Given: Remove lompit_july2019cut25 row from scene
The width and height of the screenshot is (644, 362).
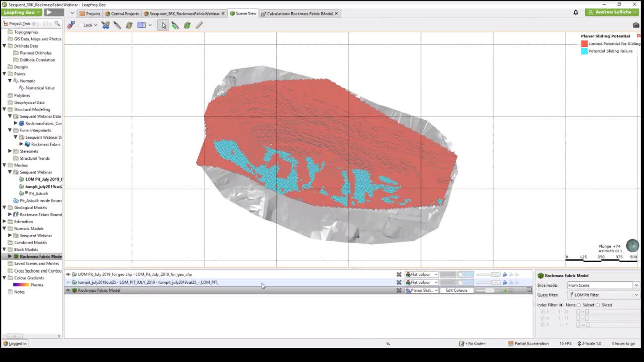Looking at the screenshot, I should coord(399,282).
